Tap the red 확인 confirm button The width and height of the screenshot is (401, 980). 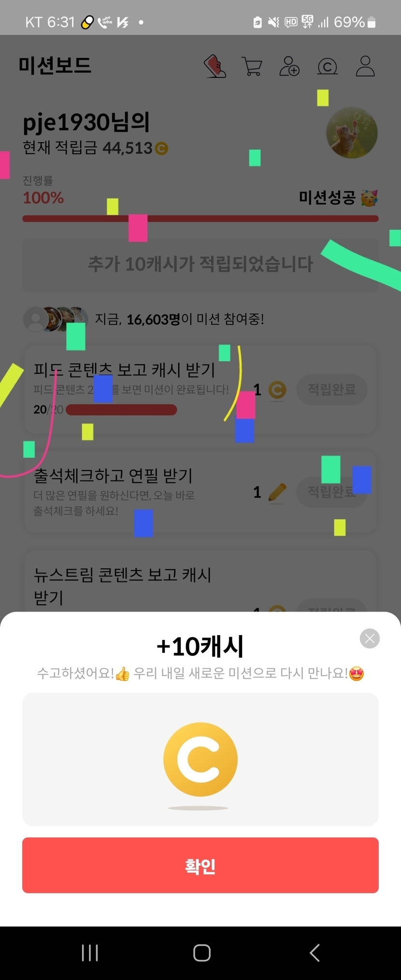[x=200, y=865]
